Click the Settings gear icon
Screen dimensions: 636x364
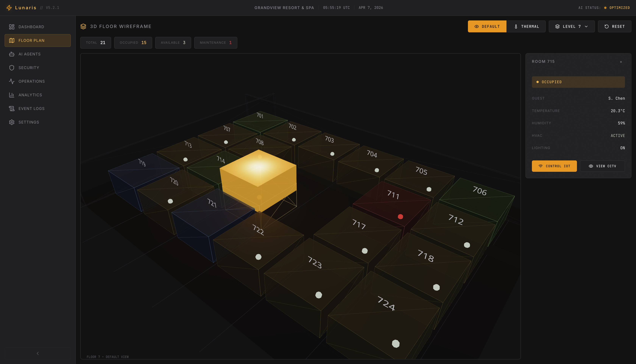(x=12, y=122)
